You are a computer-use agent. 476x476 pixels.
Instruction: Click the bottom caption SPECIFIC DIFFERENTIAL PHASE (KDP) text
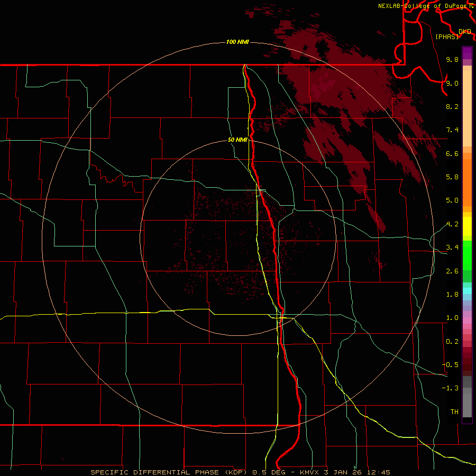(x=169, y=472)
